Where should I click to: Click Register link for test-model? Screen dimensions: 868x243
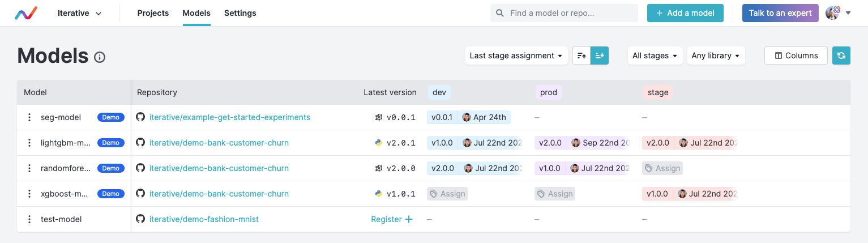click(x=392, y=219)
